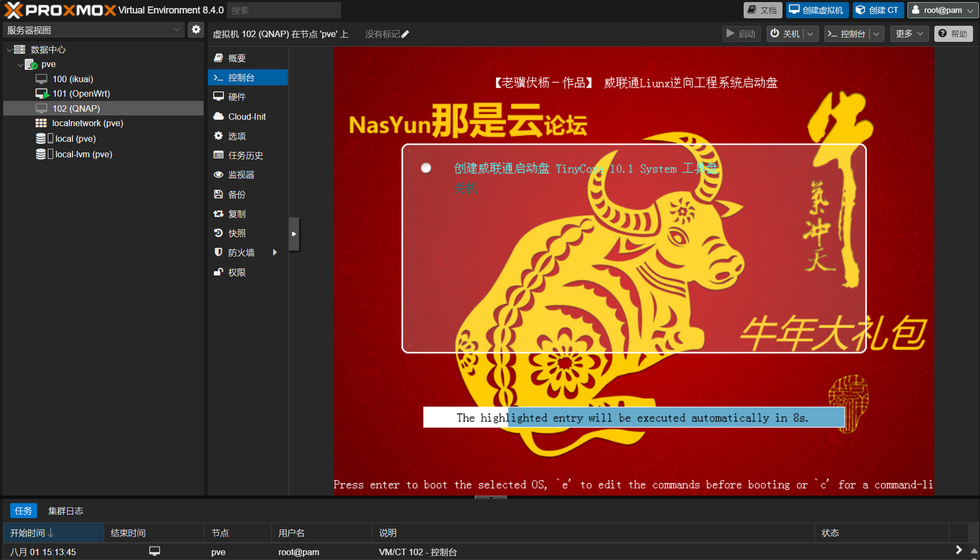Image resolution: width=980 pixels, height=560 pixels.
Task: Click the Proxmox logo
Action: pyautogui.click(x=60, y=10)
